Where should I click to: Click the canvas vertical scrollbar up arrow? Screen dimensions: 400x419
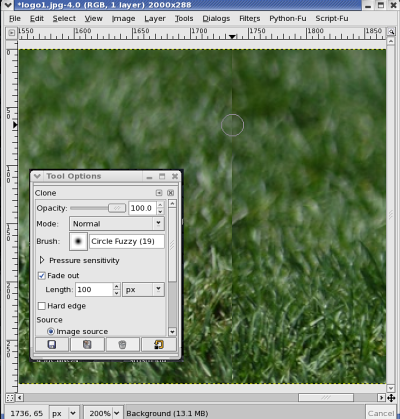click(391, 42)
